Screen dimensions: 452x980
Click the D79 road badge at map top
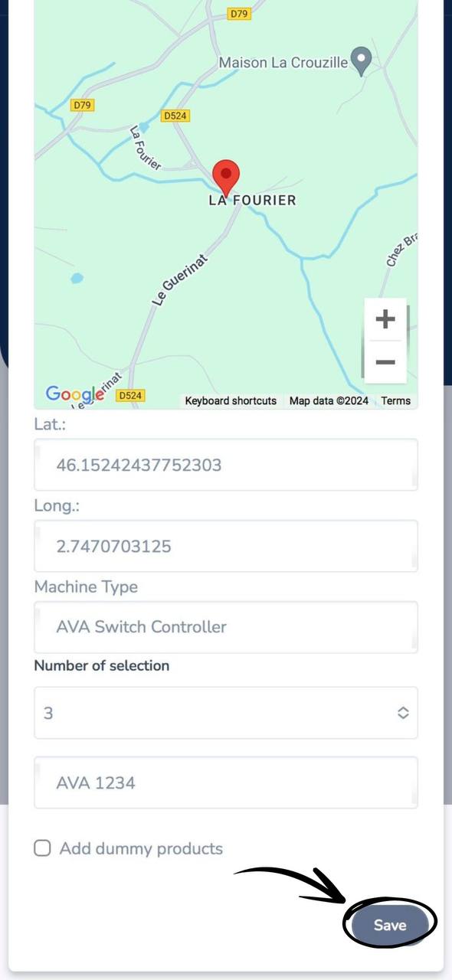239,14
